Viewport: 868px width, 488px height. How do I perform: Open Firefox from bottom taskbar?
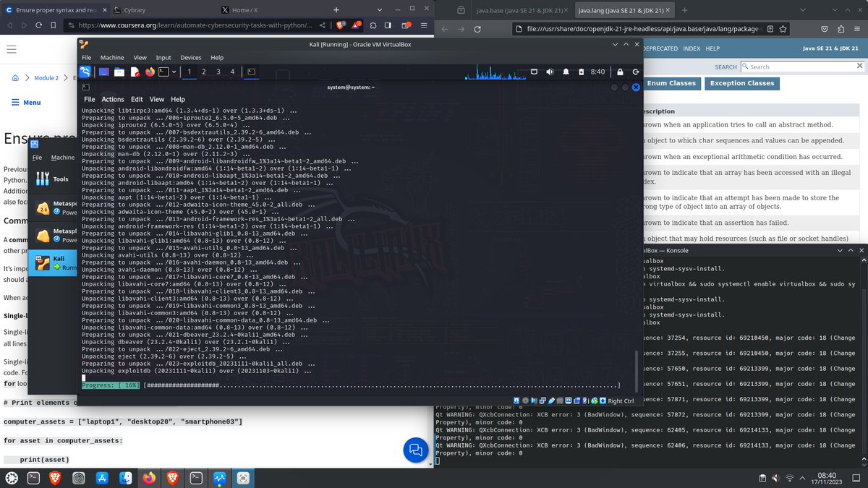pyautogui.click(x=149, y=478)
